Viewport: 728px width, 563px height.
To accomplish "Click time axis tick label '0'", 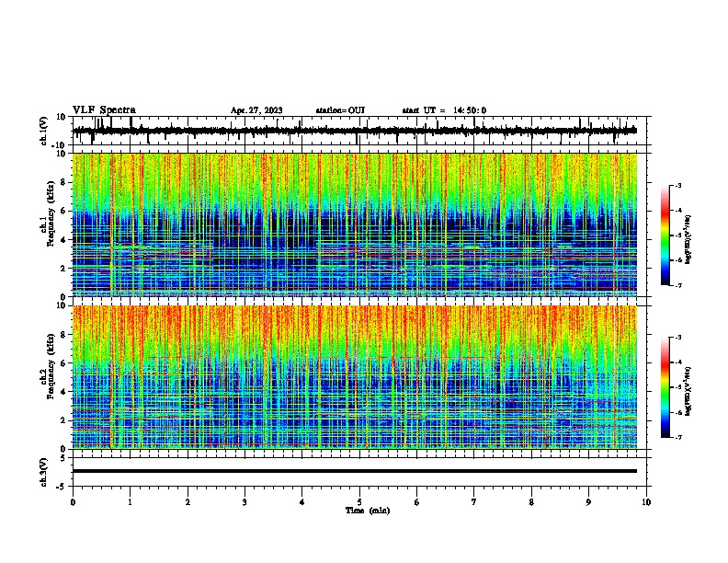I will 73,502.
